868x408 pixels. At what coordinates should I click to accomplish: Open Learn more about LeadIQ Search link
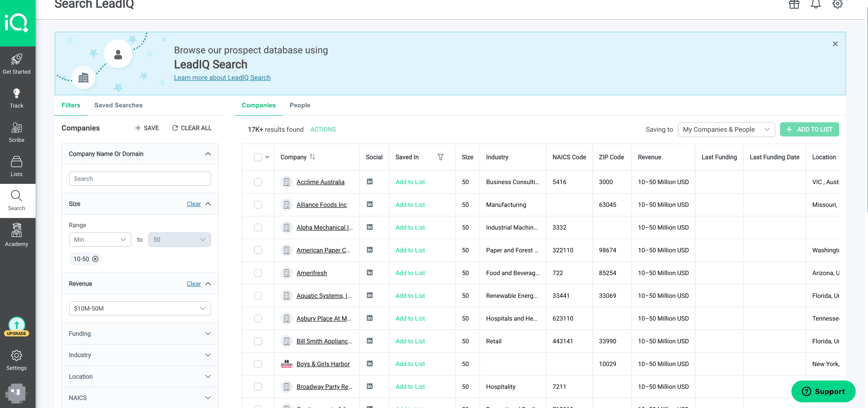(x=222, y=77)
